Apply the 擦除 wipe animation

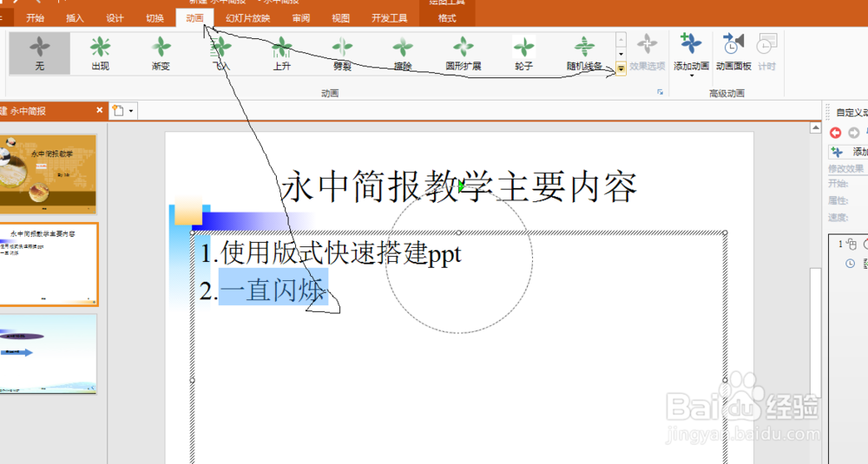(x=403, y=54)
